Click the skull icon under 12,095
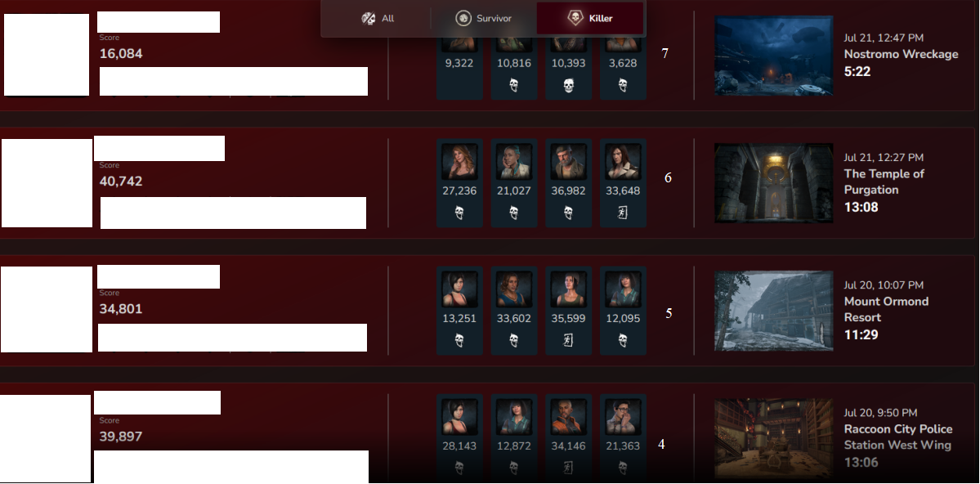This screenshot has height=484, width=980. (x=623, y=340)
